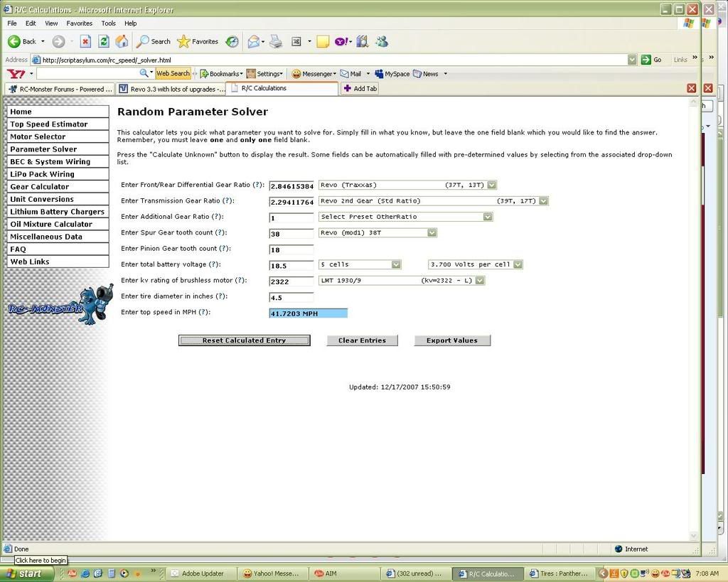Open the Volts per cell dropdown
The image size is (728, 582).
tap(517, 264)
